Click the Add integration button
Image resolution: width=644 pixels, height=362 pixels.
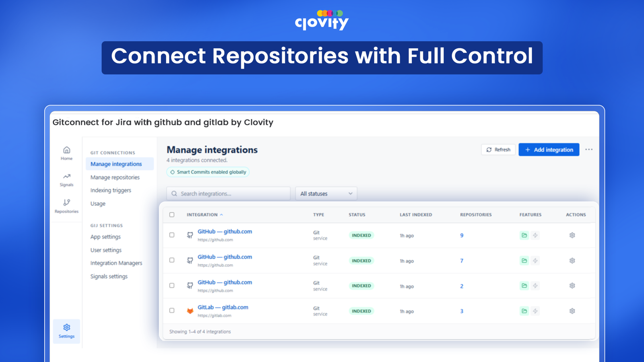tap(549, 150)
